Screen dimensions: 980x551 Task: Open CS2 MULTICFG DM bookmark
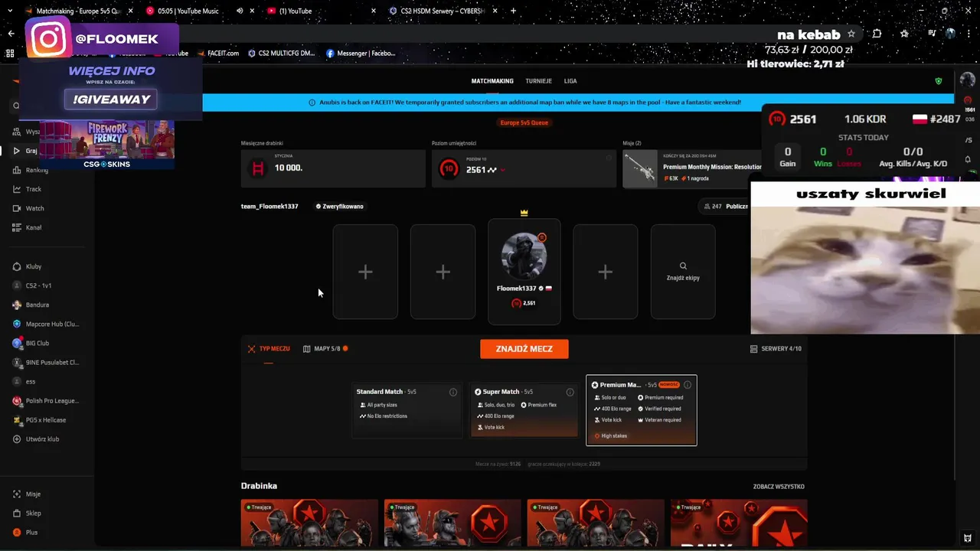[x=282, y=54]
